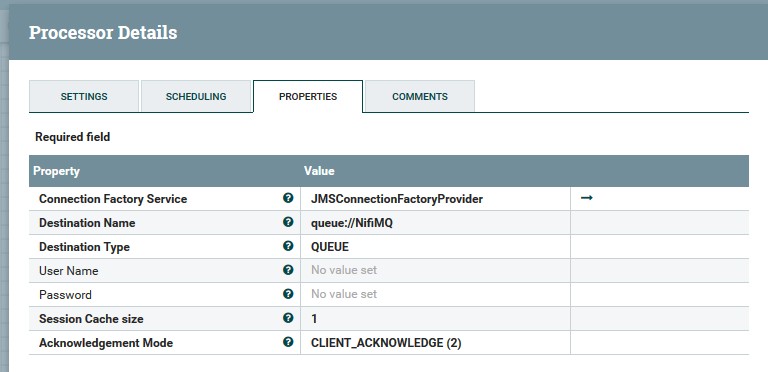
Task: Select CLIENT_ACKNOWLEDGE (2) value
Action: coord(386,343)
